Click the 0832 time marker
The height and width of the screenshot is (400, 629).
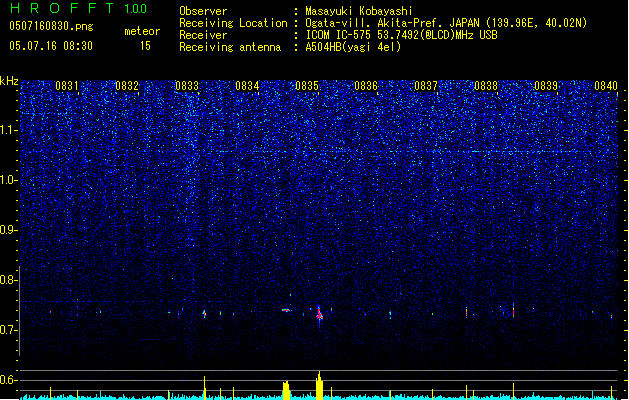pos(127,86)
